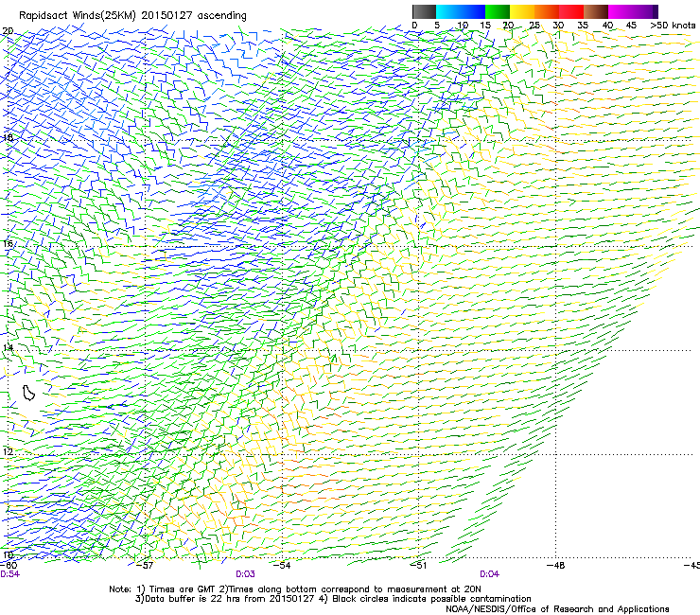
Task: Click the longitude '-51' axis label
Action: (418, 566)
